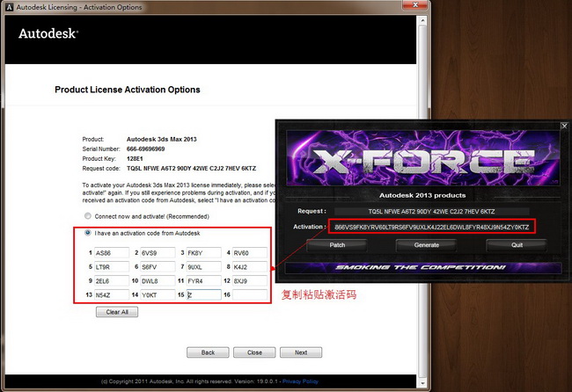Click activation code field 7 containing 9UXL
Image resolution: width=572 pixels, height=392 pixels.
click(x=203, y=266)
